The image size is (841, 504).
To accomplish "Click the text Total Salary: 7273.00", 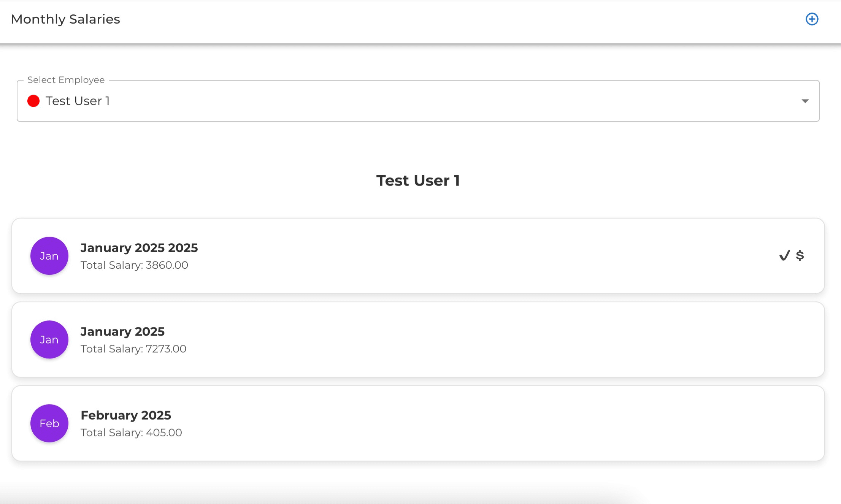I will click(x=133, y=349).
